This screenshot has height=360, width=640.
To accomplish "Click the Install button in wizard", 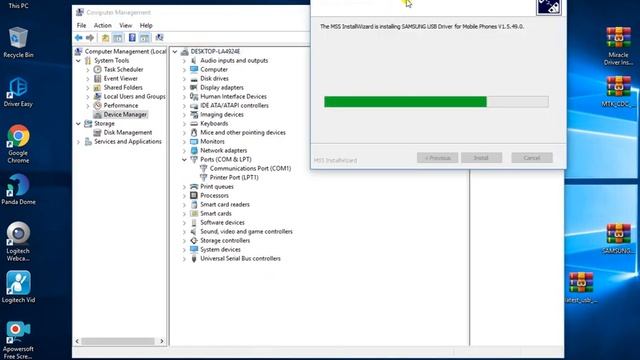I will pyautogui.click(x=481, y=158).
